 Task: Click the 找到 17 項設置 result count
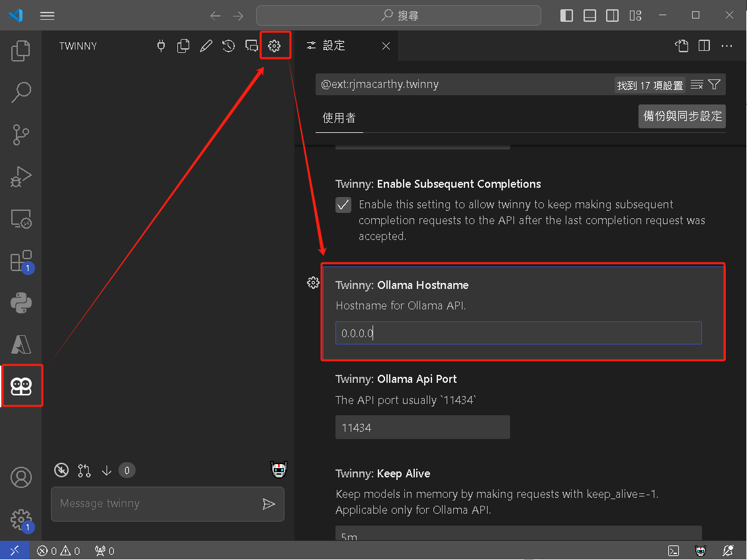tap(650, 85)
